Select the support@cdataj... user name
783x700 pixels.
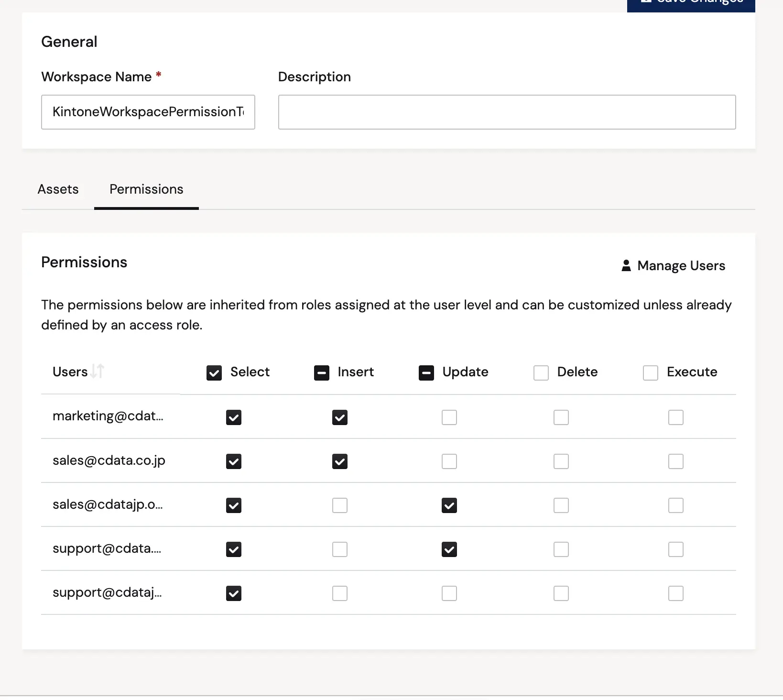[x=107, y=592]
